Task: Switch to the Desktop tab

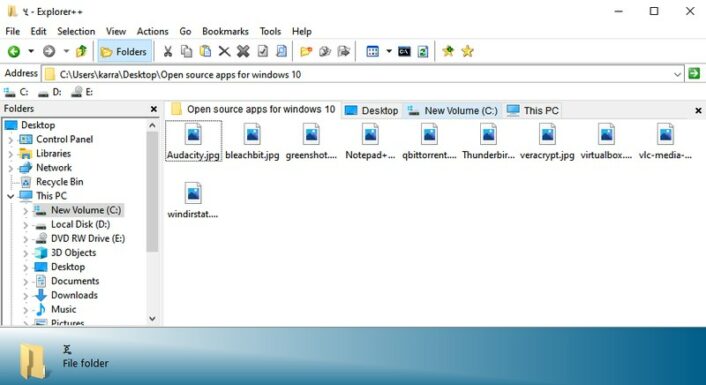Action: (372, 110)
